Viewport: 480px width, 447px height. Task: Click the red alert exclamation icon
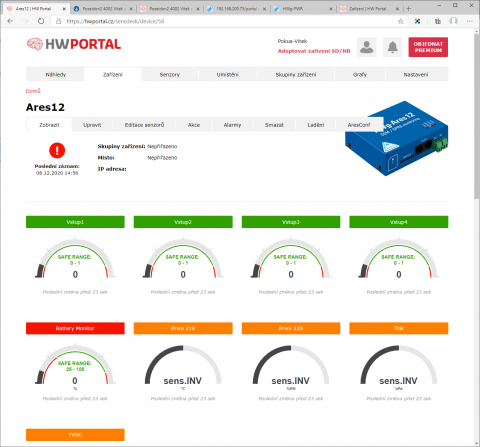tap(57, 150)
